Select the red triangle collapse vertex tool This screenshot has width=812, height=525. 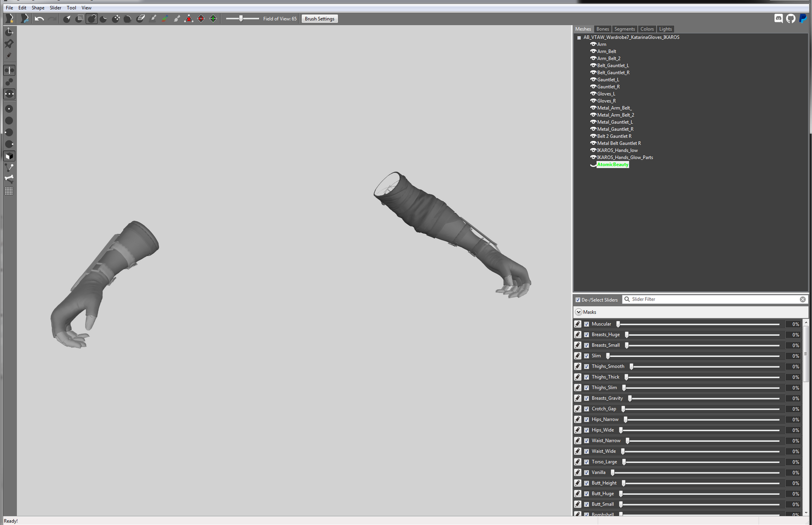[x=189, y=18]
